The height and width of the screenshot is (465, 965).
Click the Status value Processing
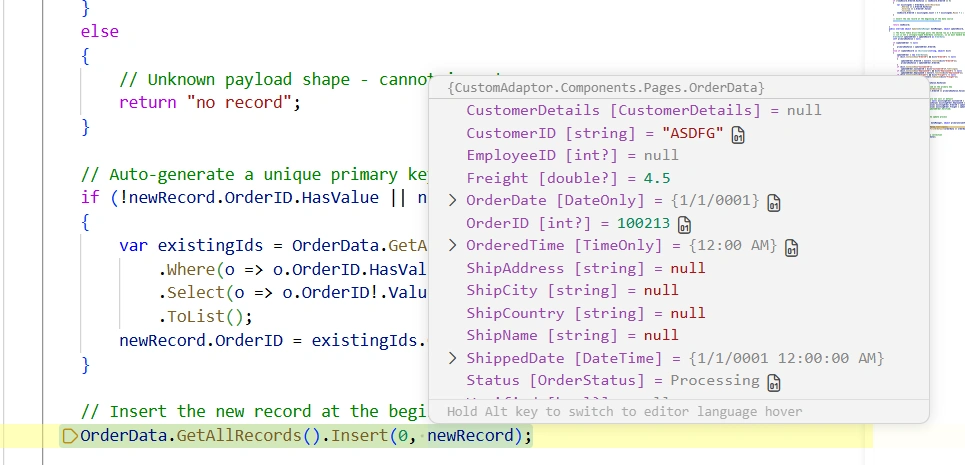coord(715,380)
